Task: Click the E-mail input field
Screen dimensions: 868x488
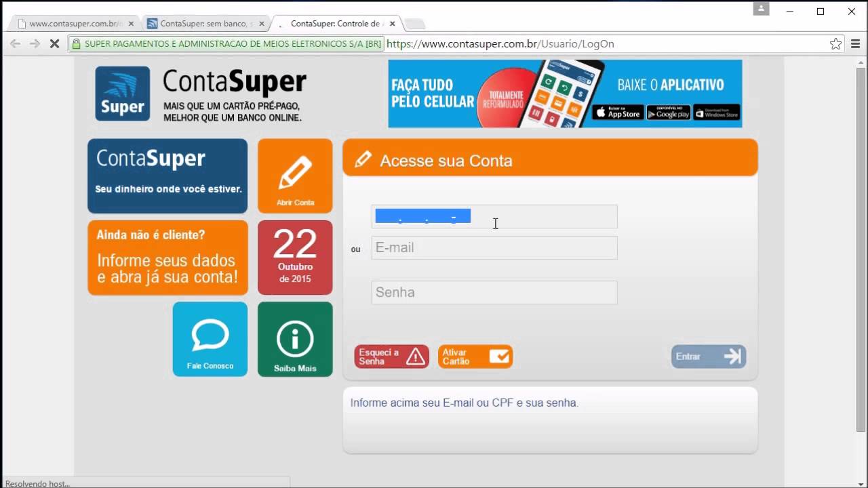Action: coord(494,247)
